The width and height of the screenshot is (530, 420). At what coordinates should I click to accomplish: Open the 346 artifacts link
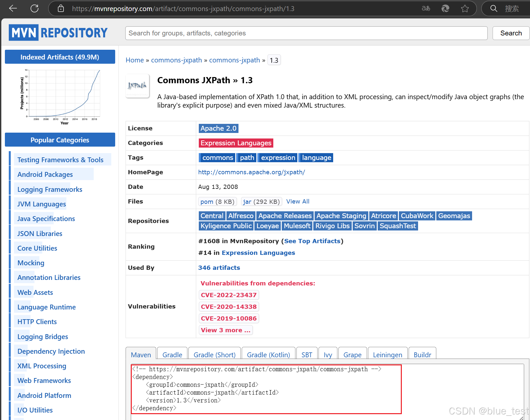(x=219, y=268)
